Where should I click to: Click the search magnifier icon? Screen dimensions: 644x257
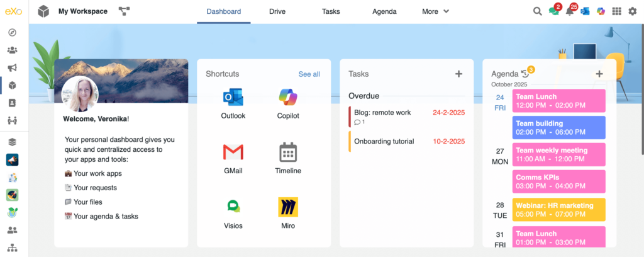(538, 11)
